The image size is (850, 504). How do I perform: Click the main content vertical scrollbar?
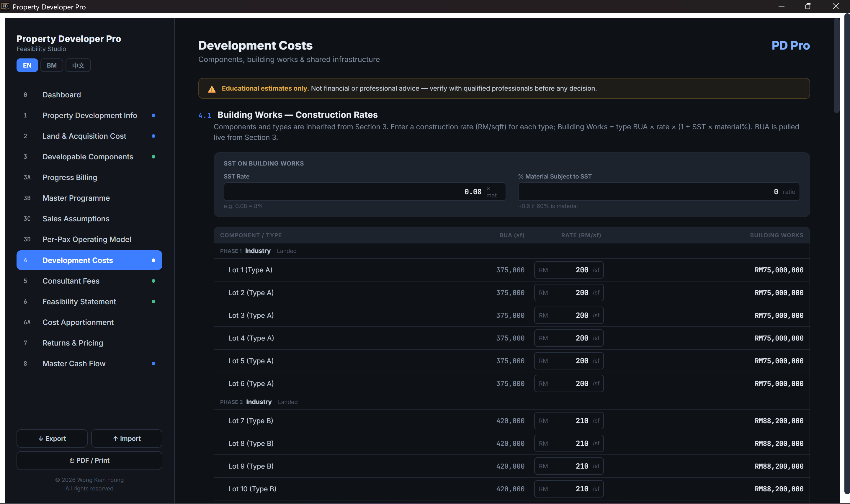[x=837, y=66]
